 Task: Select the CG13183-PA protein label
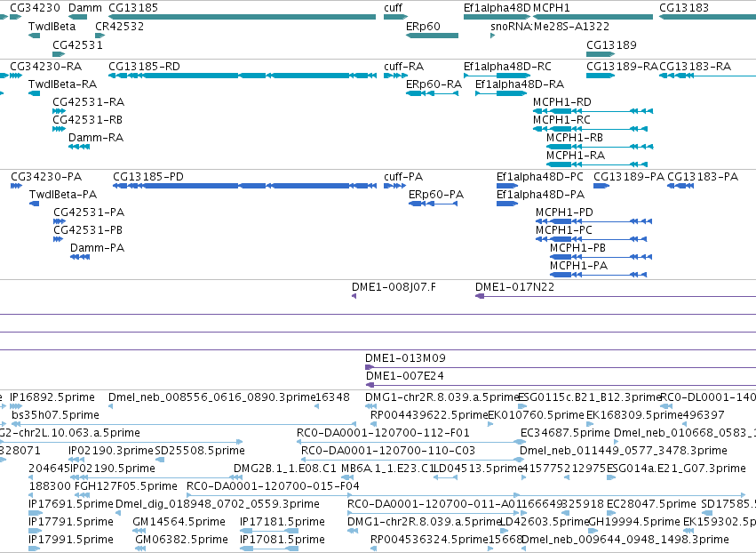tap(703, 177)
